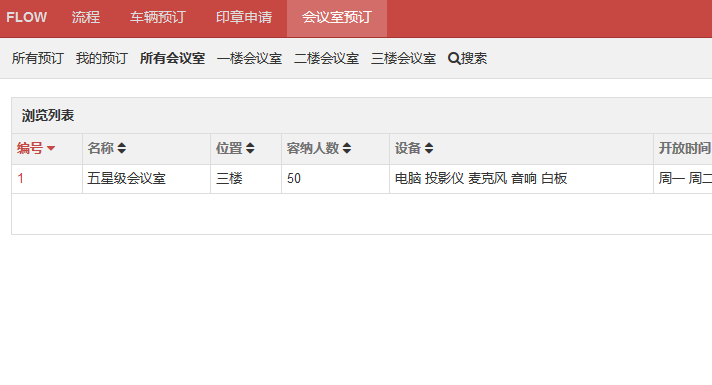Filter by 三楼会议室
The image size is (712, 385).
(x=403, y=58)
